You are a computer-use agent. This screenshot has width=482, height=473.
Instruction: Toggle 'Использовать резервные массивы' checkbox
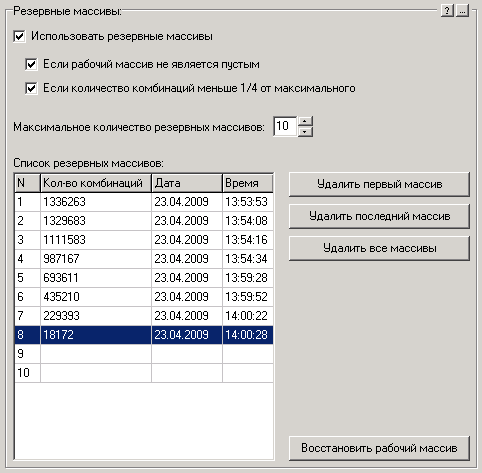coord(19,36)
